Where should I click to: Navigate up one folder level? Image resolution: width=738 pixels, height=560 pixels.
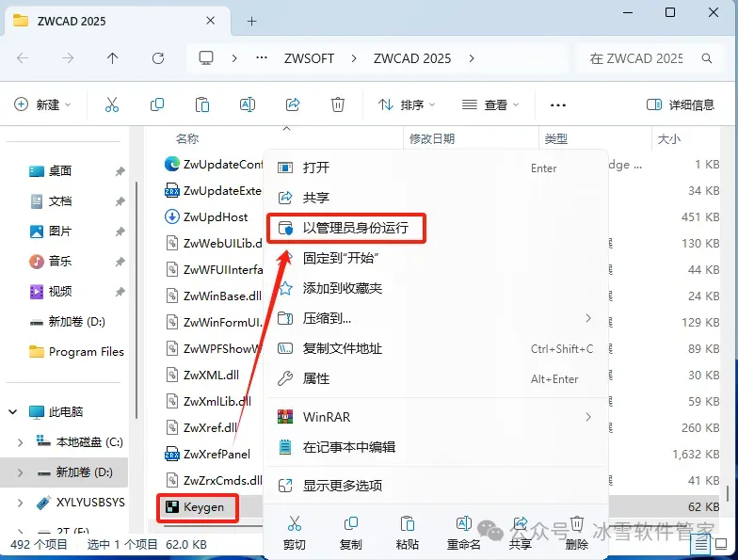[112, 58]
